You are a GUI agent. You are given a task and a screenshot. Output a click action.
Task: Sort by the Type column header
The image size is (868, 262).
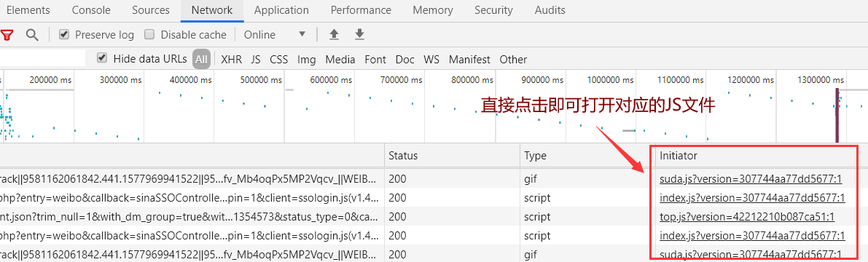pyautogui.click(x=587, y=155)
